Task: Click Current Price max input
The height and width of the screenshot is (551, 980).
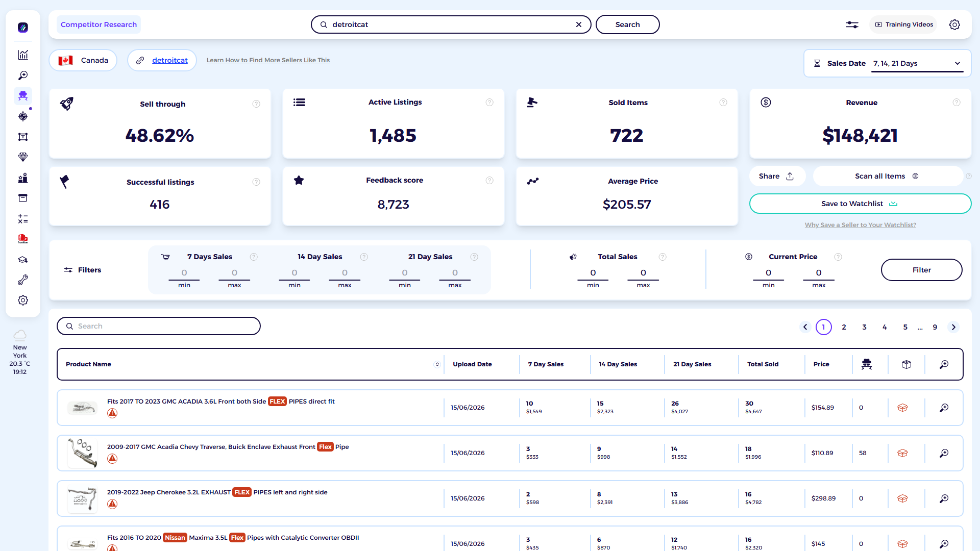Action: point(819,273)
